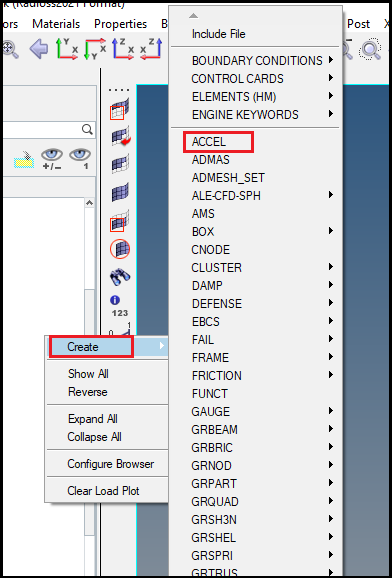Click the Numbers info 123 icon

pyautogui.click(x=119, y=307)
